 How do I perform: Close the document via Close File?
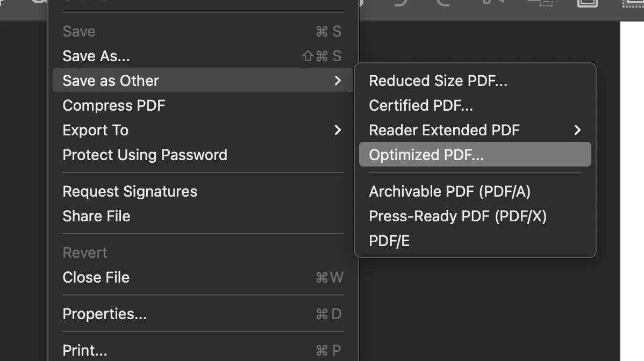click(203, 277)
